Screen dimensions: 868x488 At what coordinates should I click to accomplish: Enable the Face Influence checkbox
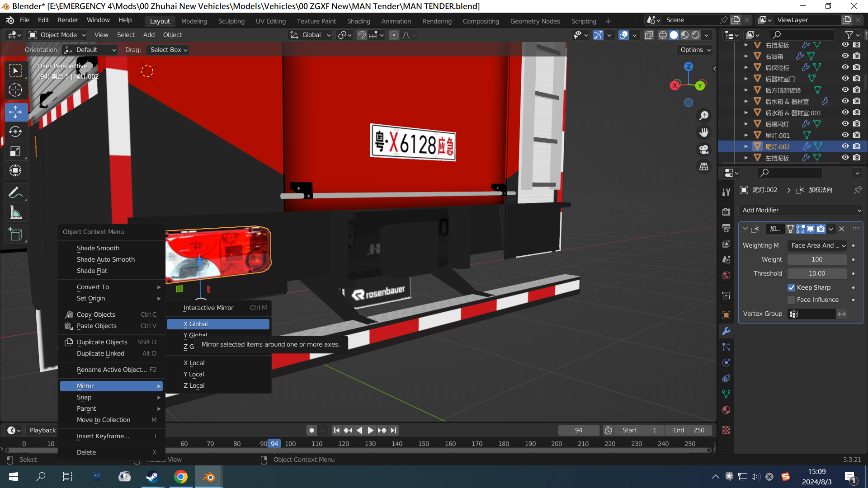791,300
